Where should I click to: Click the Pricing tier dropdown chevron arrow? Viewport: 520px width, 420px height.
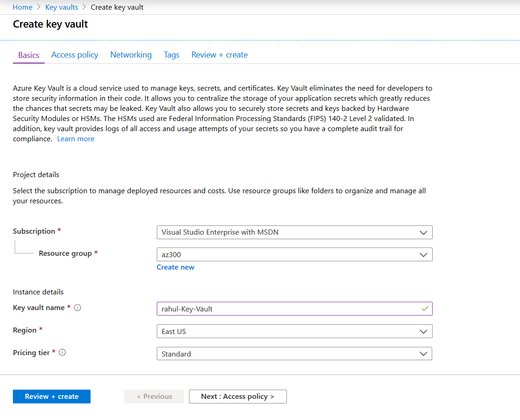click(x=423, y=354)
